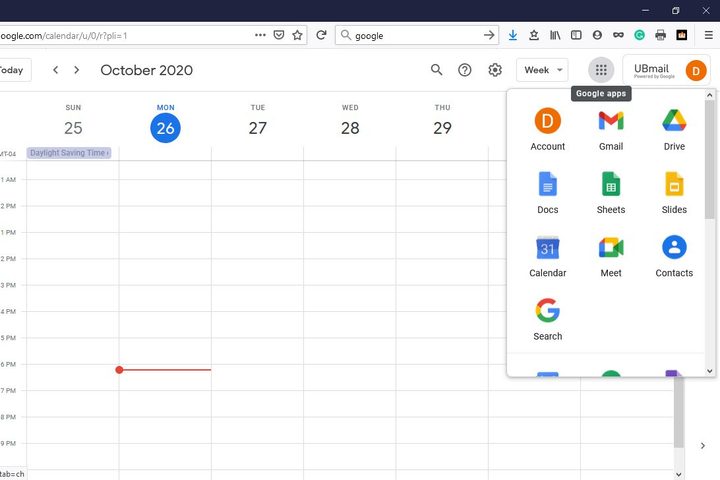The height and width of the screenshot is (480, 720).
Task: Click the browser search field containing google
Action: pyautogui.click(x=416, y=35)
